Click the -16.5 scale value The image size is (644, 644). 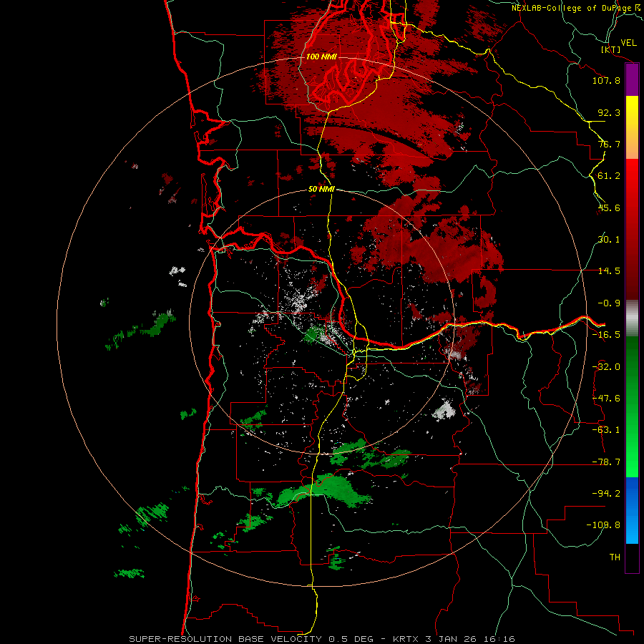(x=606, y=335)
